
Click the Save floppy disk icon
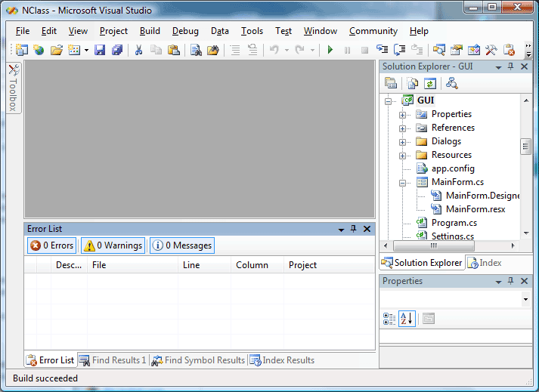pos(100,50)
